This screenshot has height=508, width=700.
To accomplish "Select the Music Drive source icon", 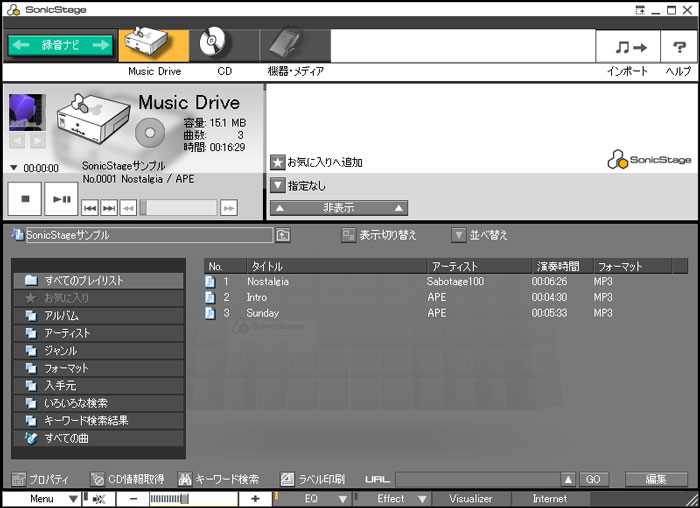I will click(x=153, y=46).
